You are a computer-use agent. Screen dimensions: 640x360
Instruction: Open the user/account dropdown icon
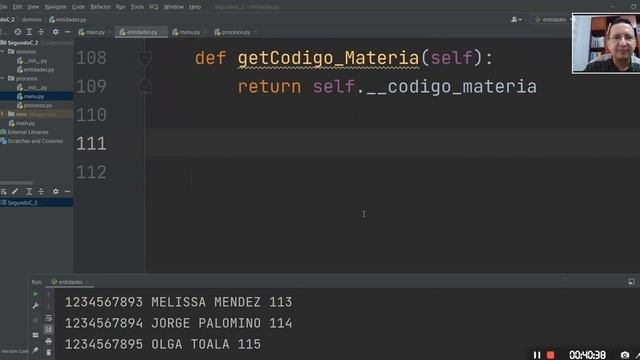[x=516, y=20]
